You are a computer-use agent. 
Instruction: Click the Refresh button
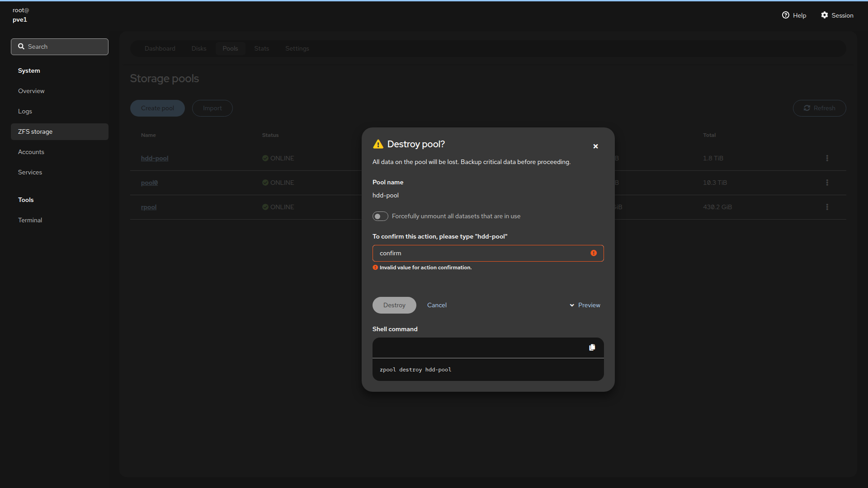click(819, 108)
